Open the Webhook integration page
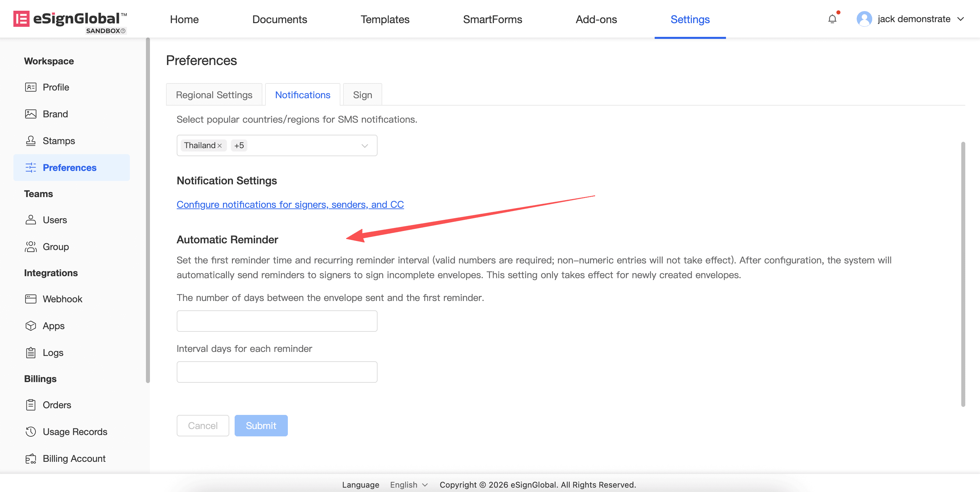 click(x=62, y=299)
